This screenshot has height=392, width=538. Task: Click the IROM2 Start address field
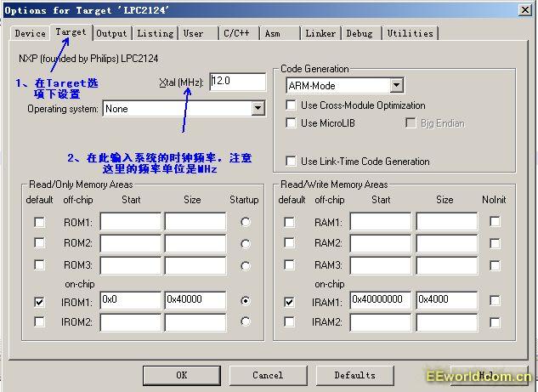tap(130, 322)
